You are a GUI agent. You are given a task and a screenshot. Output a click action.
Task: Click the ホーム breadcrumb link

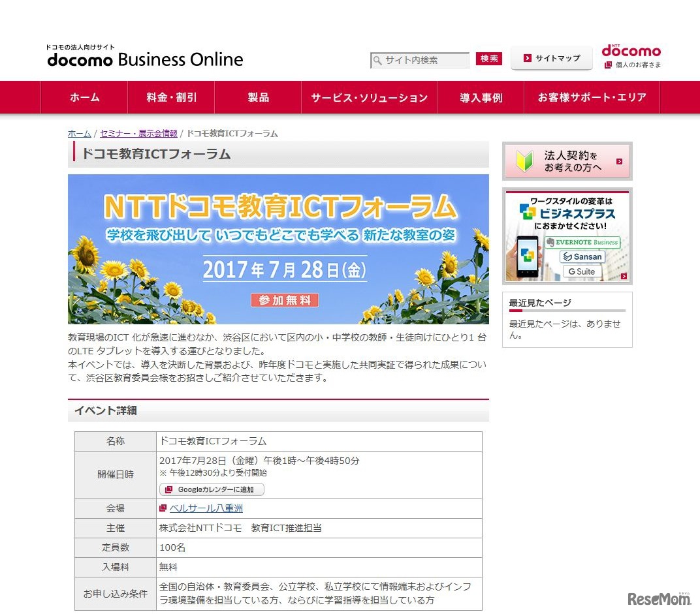(80, 133)
